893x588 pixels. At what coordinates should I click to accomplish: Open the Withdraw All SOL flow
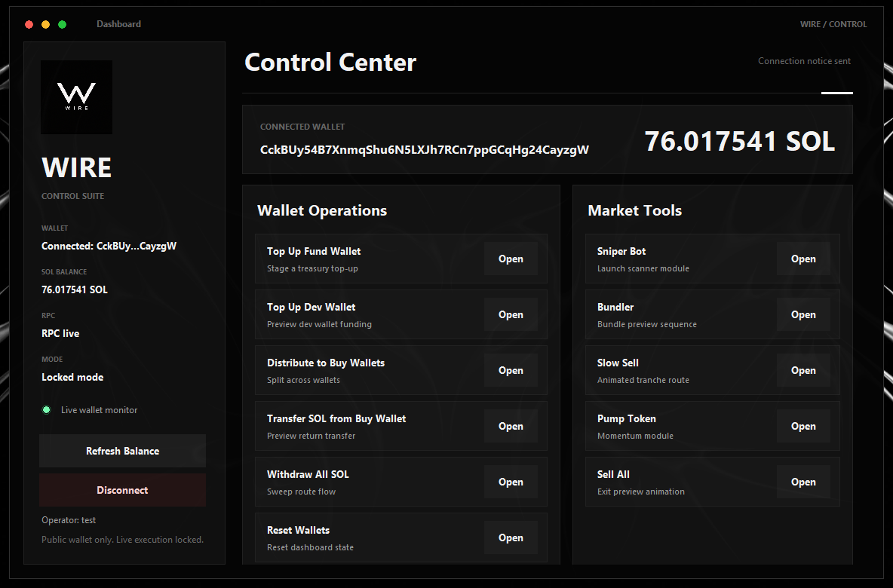point(511,482)
